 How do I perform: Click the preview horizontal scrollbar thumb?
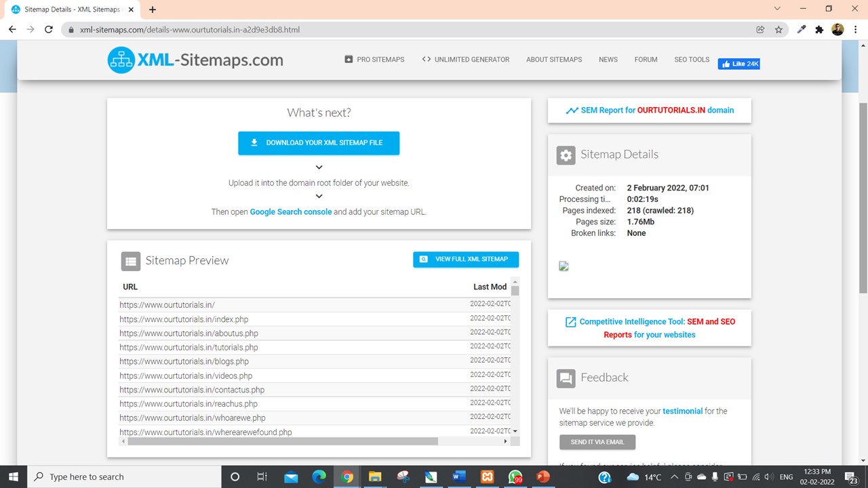tap(283, 441)
